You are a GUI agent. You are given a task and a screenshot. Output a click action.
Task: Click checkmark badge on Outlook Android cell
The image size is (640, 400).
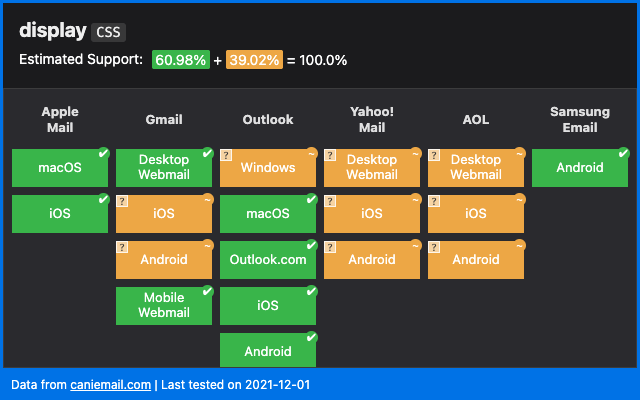coord(312,338)
